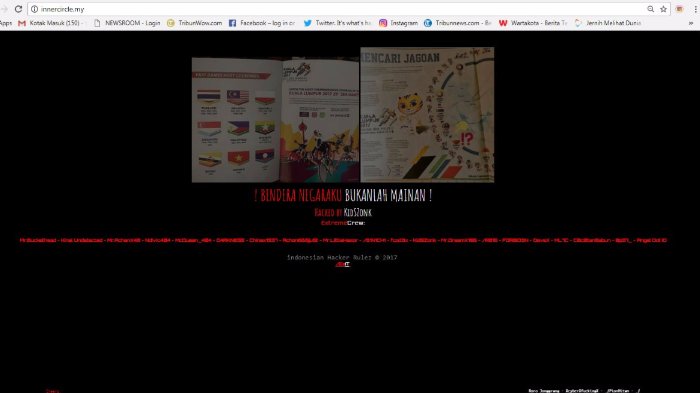Click the SEA Games booklet flags image
700x393 pixels.
[x=275, y=120]
